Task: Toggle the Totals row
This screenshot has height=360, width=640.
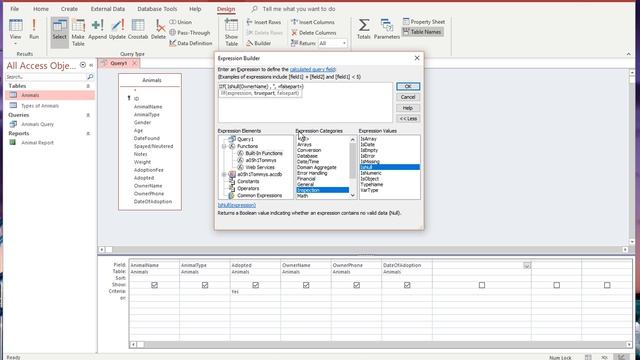Action: 364,29
